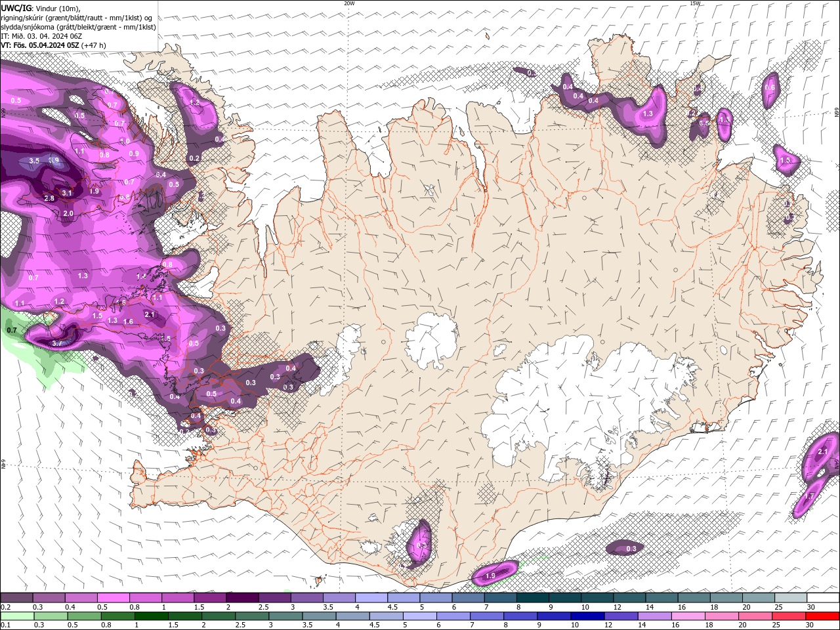Click the '15W' longitude label
840x630 pixels.
(695, 3)
